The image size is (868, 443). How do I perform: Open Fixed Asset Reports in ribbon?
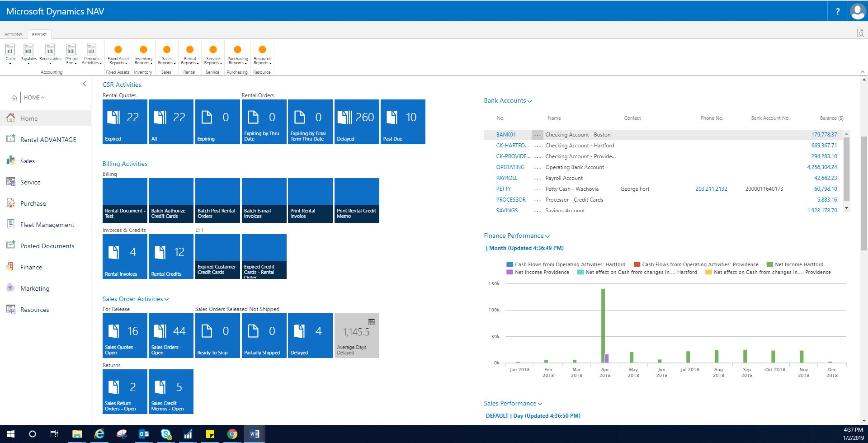point(118,55)
